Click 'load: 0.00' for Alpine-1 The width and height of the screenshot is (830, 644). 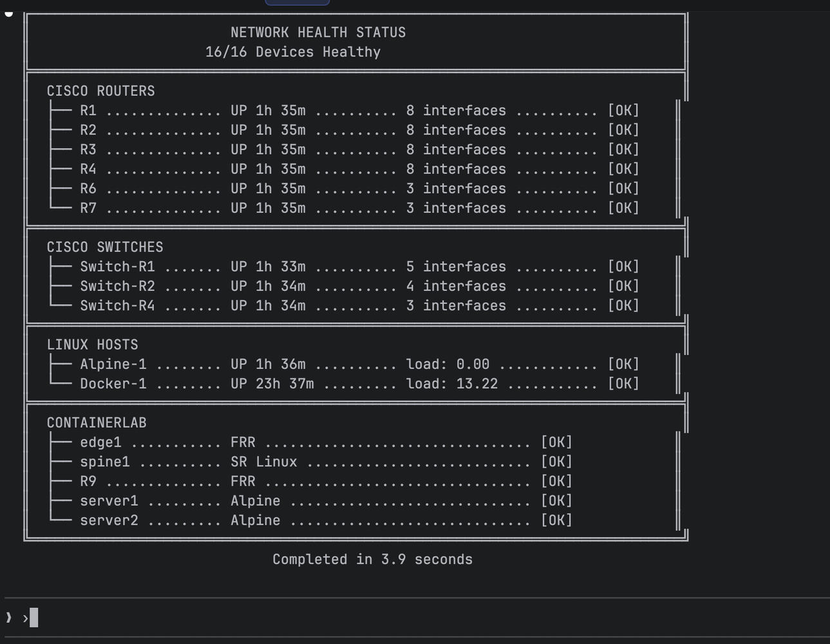coord(448,365)
